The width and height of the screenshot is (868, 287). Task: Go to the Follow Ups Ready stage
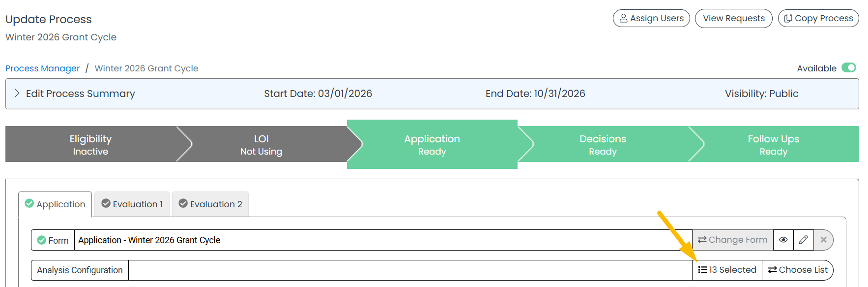pos(774,144)
